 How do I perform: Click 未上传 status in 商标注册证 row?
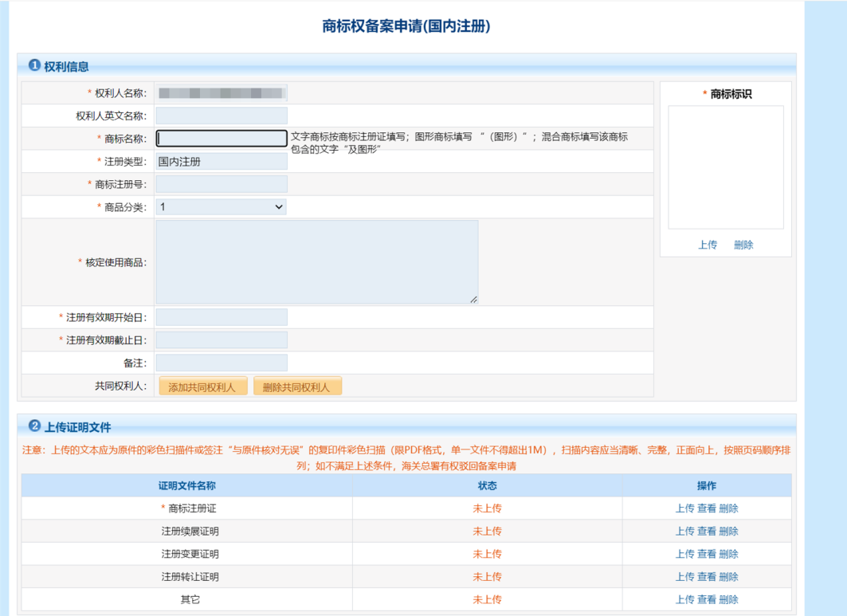coord(487,508)
